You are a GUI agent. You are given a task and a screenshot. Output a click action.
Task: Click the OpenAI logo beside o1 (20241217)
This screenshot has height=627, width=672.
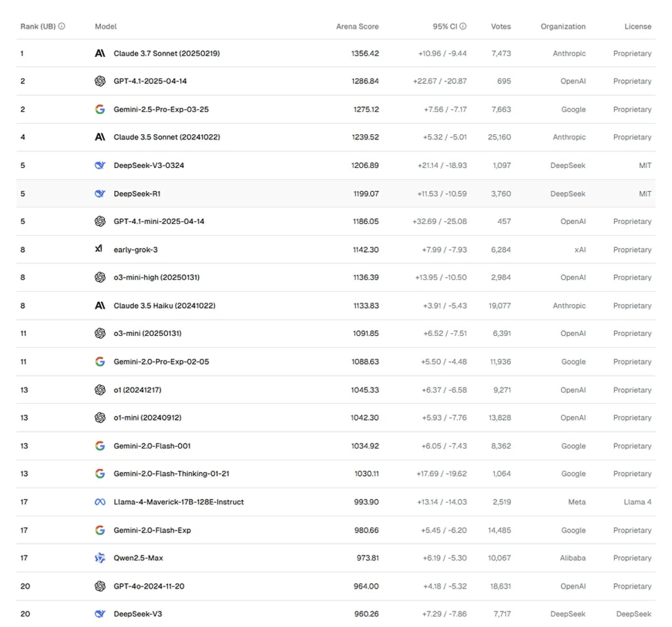coord(100,390)
